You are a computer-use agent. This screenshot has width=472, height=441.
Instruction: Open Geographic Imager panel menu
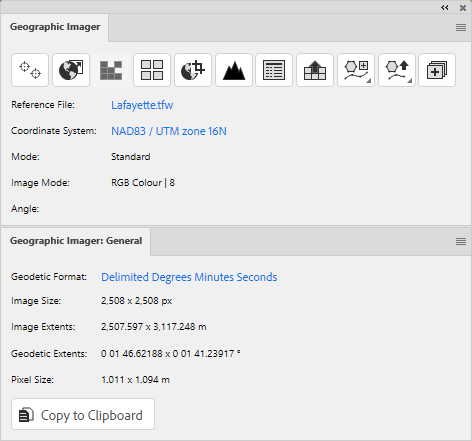pyautogui.click(x=461, y=27)
